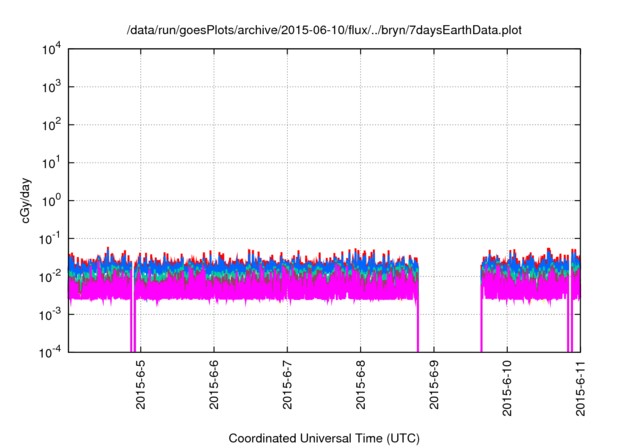Click the 10^-4 y-axis tick label

(x=50, y=352)
